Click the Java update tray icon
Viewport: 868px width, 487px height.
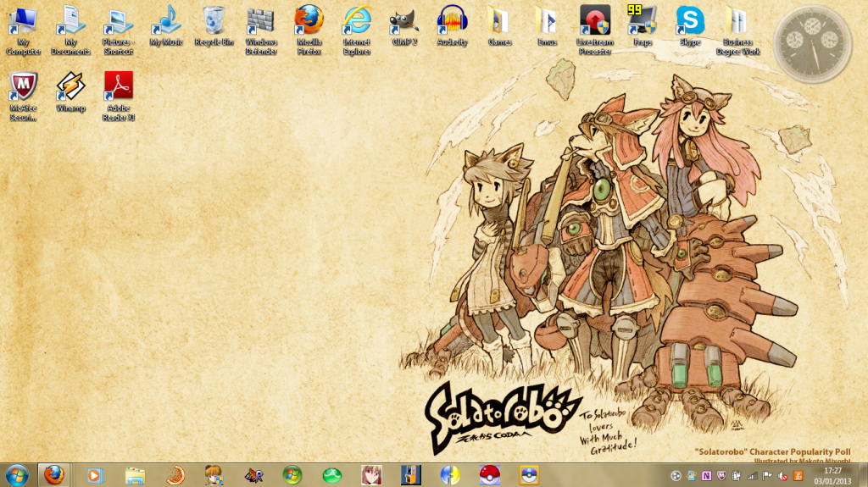point(798,476)
